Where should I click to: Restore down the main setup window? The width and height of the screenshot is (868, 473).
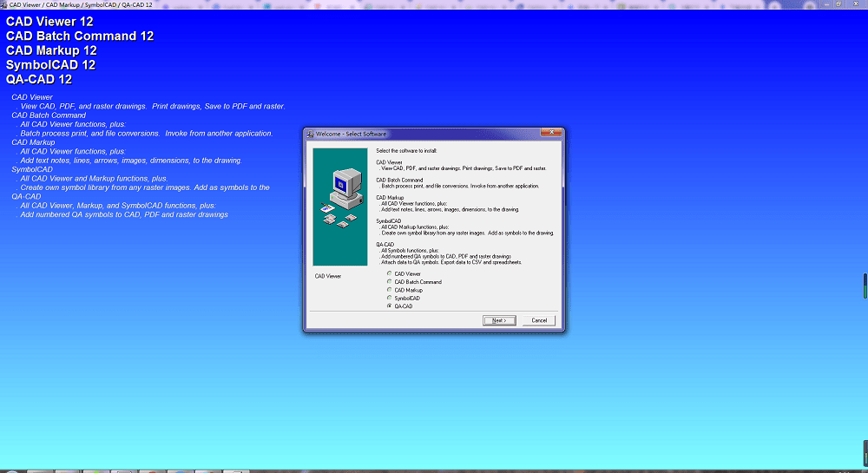(839, 3)
